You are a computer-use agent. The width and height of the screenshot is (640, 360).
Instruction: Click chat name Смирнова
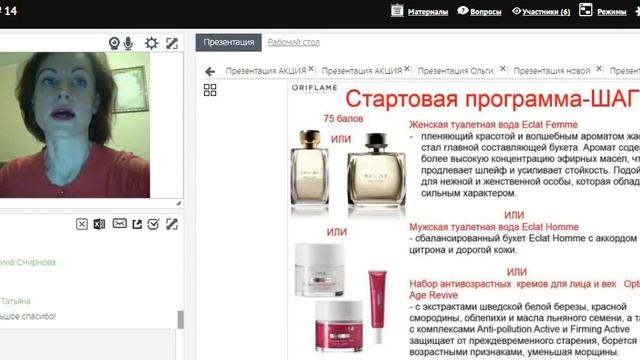tap(36, 262)
